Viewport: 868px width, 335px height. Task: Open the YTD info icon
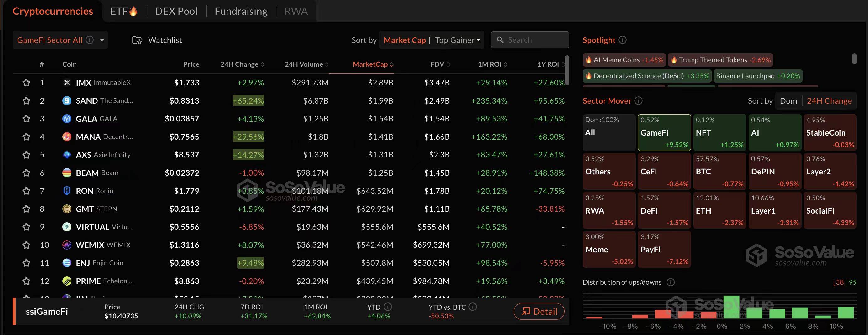click(x=388, y=307)
